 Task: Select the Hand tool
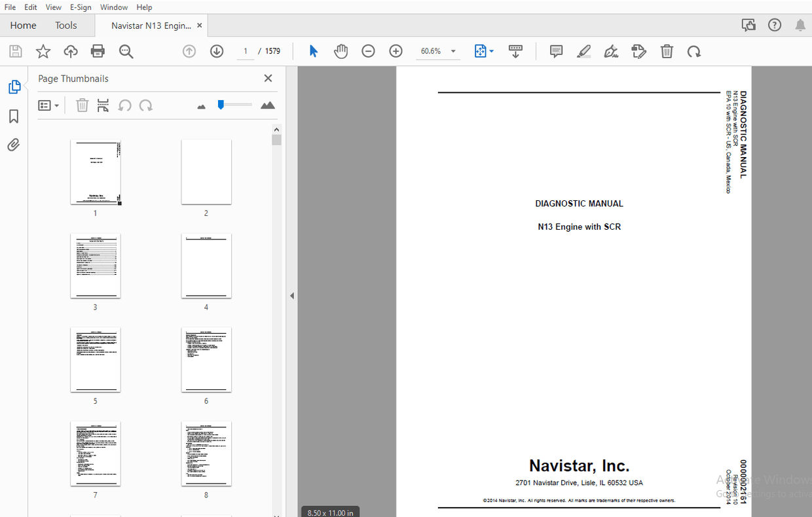pyautogui.click(x=341, y=51)
